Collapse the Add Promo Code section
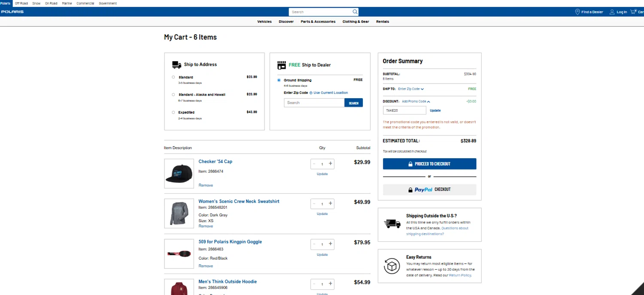Image resolution: width=644 pixels, height=295 pixels. click(416, 102)
